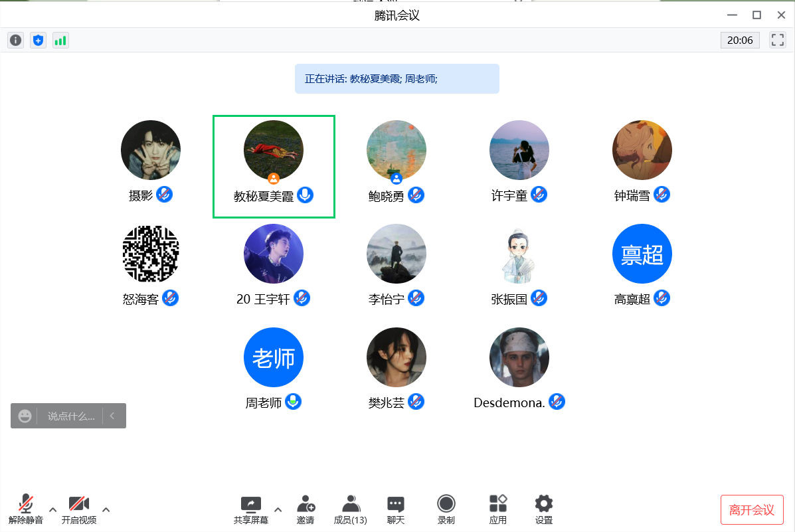Turn on video (开启视频)

(x=79, y=509)
